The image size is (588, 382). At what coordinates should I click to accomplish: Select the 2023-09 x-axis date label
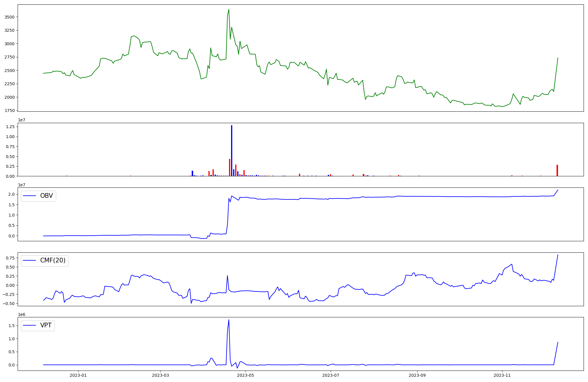[x=417, y=375]
